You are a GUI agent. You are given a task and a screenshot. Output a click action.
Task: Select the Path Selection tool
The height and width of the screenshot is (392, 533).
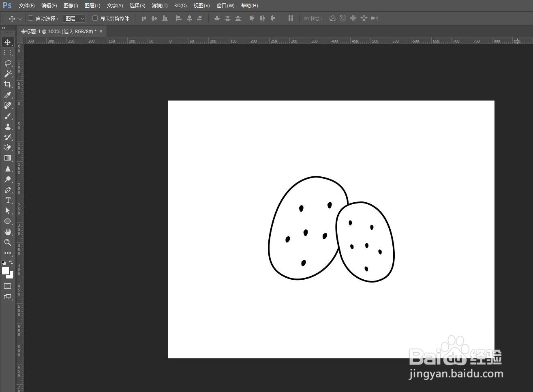point(8,211)
